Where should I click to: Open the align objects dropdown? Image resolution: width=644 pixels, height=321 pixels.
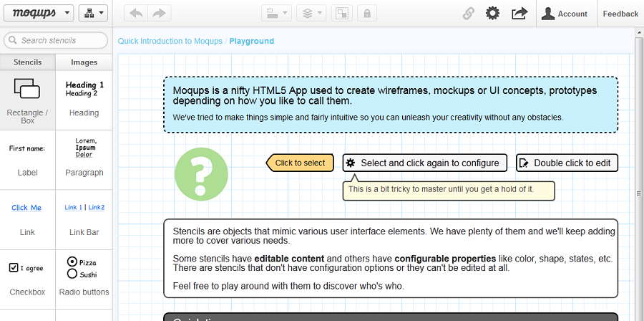coord(276,13)
